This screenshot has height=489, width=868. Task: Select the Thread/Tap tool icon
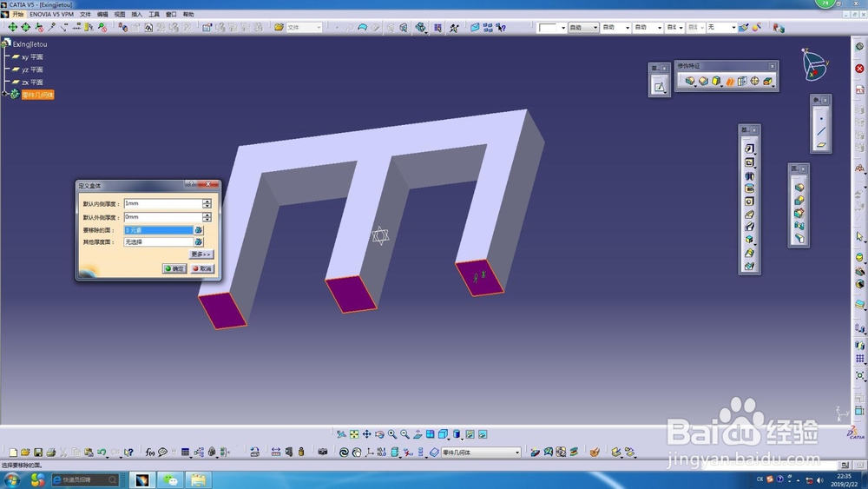tap(754, 82)
